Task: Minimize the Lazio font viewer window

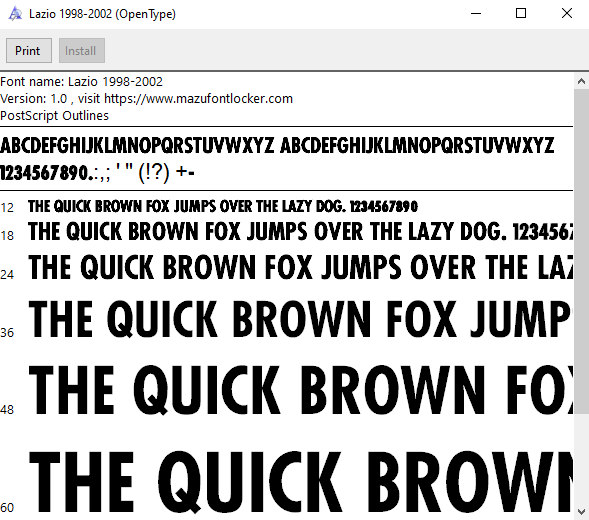Action: click(x=476, y=14)
